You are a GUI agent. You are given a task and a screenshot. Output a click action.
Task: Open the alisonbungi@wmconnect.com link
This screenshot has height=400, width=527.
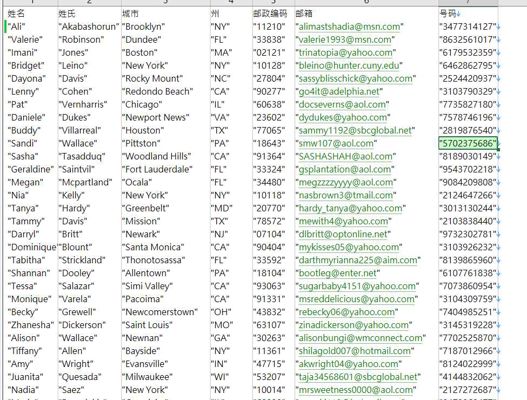(x=361, y=338)
